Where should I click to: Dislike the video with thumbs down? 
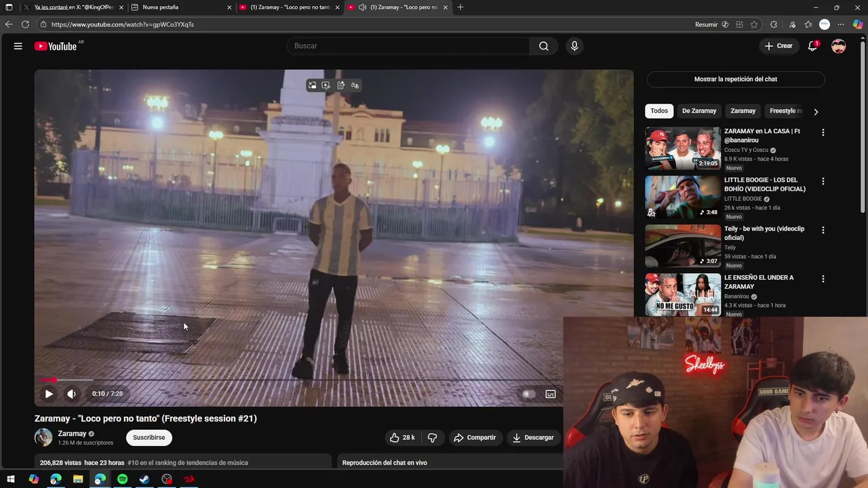432,438
